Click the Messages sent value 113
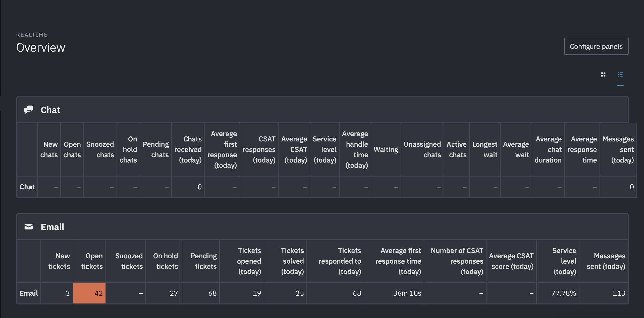Viewport: 644px width, 318px height. click(619, 293)
